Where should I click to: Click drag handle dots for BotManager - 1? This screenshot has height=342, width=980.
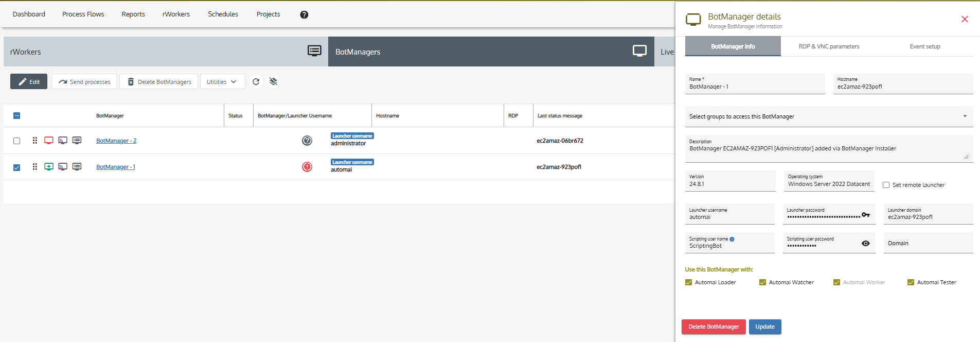[35, 166]
